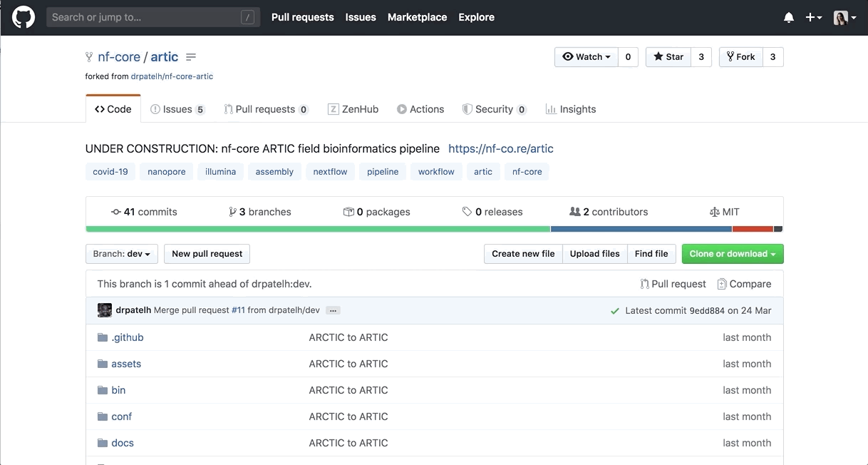View the 0 releases page
The height and width of the screenshot is (465, 868).
(x=492, y=212)
